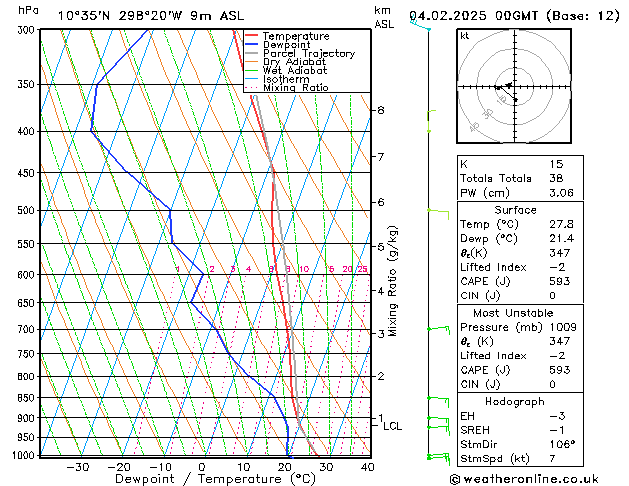
Task: Click the EH value -3
Action: click(x=557, y=416)
